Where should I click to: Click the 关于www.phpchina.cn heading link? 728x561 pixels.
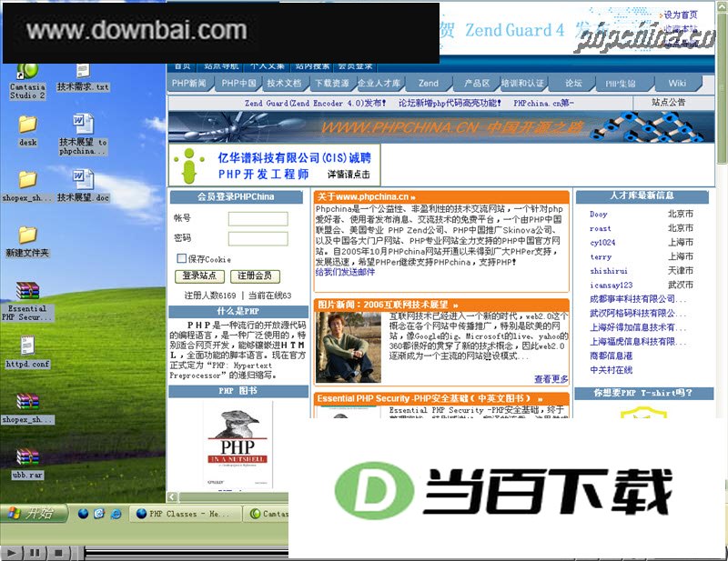click(367, 196)
